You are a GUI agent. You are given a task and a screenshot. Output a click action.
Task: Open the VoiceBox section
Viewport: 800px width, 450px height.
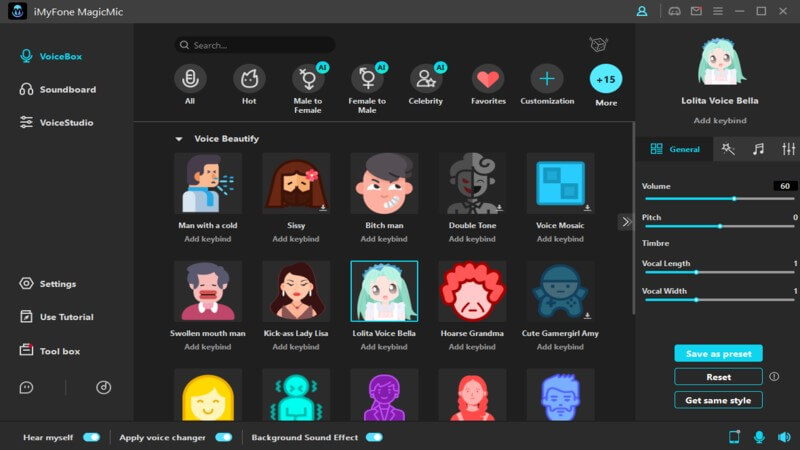tap(51, 56)
